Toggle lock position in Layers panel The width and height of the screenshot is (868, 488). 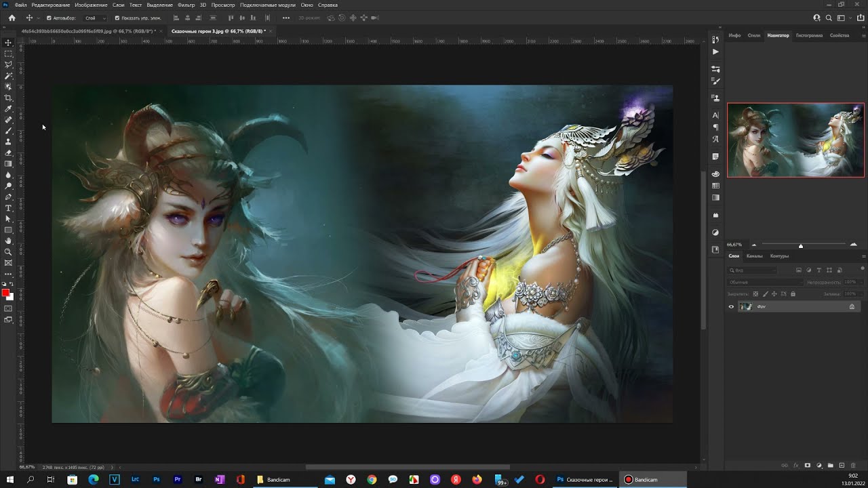pyautogui.click(x=774, y=294)
